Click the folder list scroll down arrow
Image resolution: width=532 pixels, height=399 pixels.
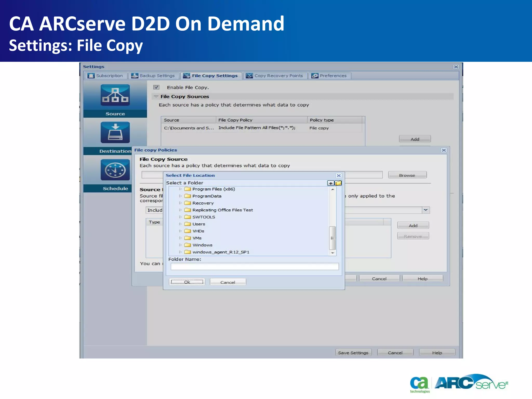point(332,253)
